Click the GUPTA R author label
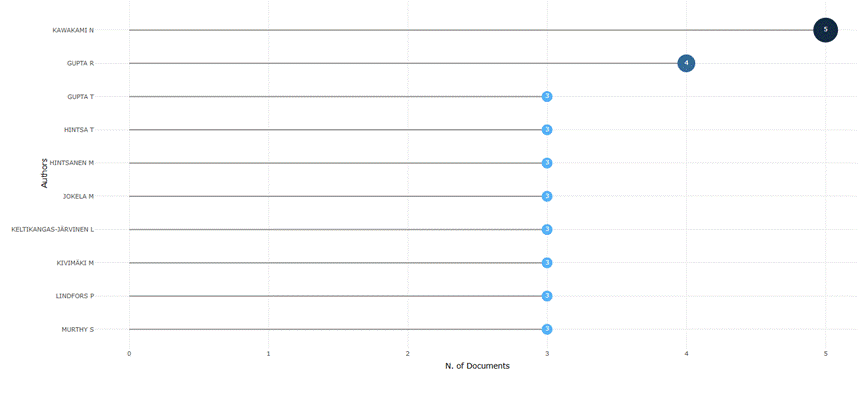Screen dimensions: 858x400 [80, 63]
